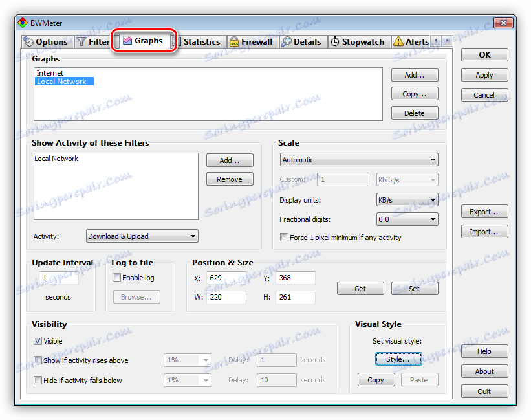Click the warning triangle icon on Alerts tab

pyautogui.click(x=398, y=41)
